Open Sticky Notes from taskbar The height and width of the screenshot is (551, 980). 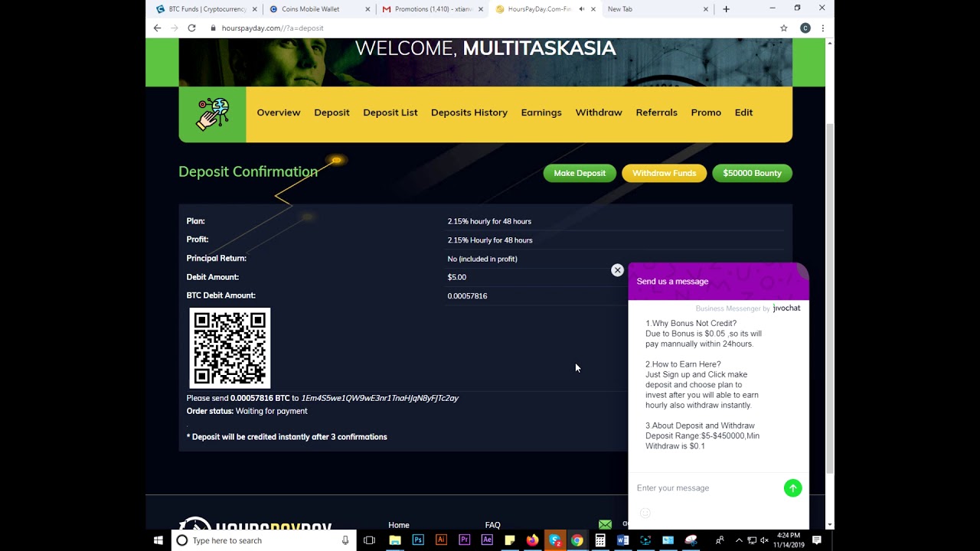tap(510, 540)
